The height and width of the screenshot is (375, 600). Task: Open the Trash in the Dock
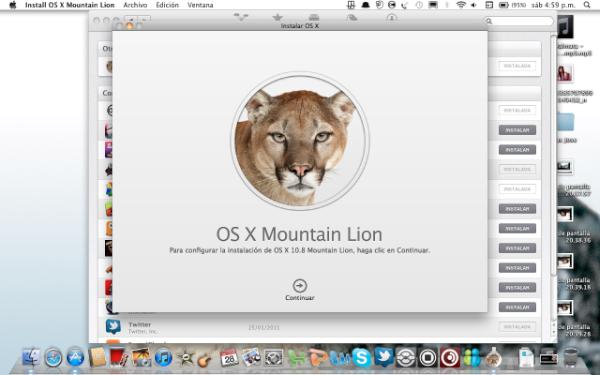[x=571, y=357]
